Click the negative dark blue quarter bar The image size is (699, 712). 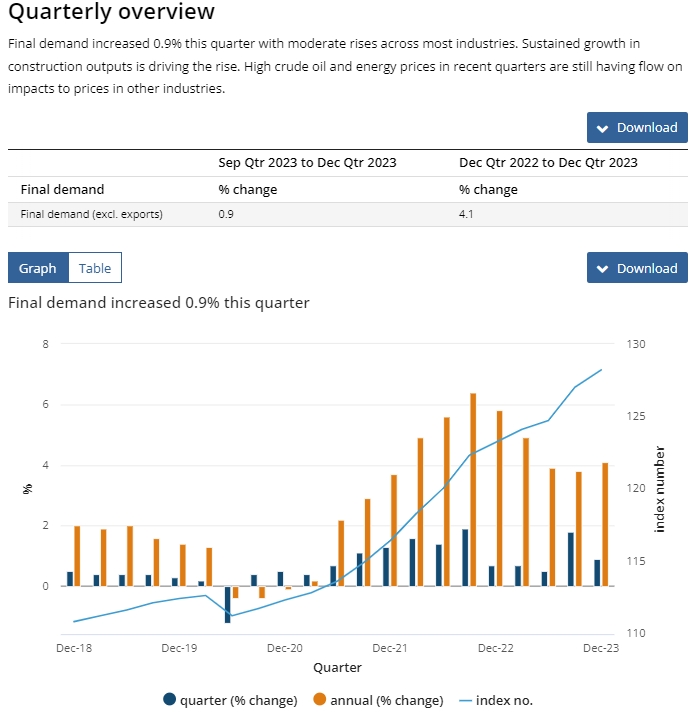point(227,604)
